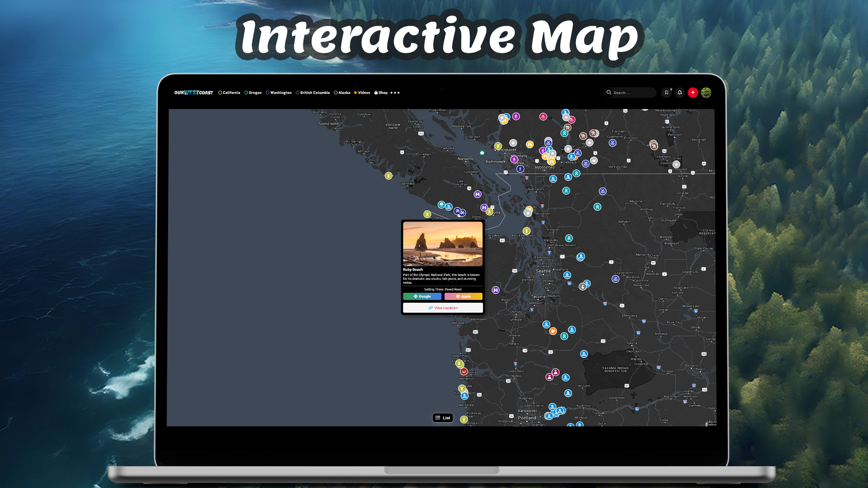Expand the three-dot more menu
Screen dimensions: 868x488
(395, 93)
